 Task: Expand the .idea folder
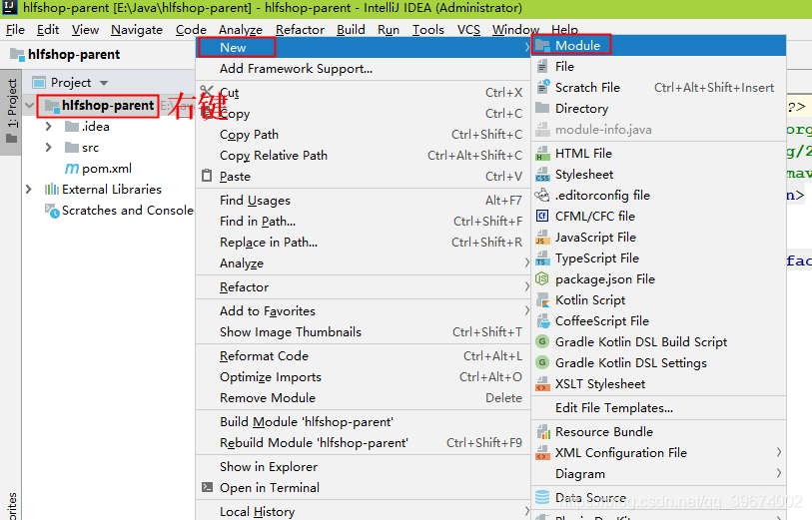[x=48, y=126]
